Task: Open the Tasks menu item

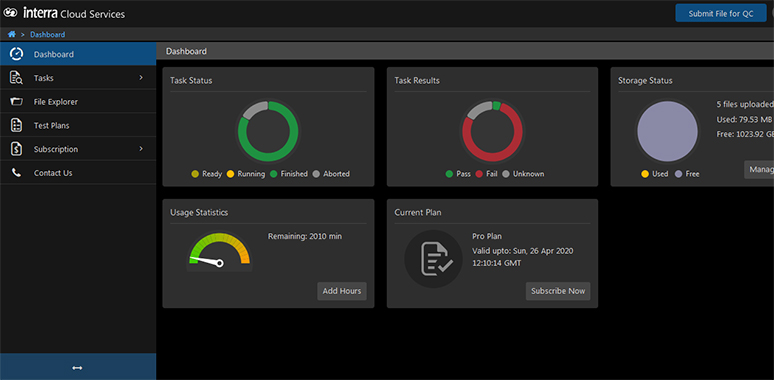Action: (x=78, y=78)
